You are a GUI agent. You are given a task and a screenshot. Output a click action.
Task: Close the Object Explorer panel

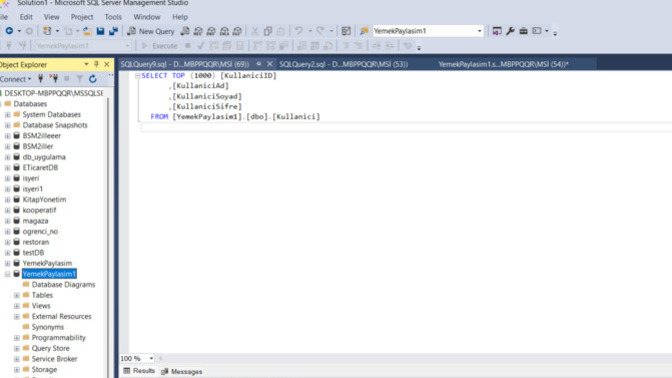pyautogui.click(x=107, y=64)
